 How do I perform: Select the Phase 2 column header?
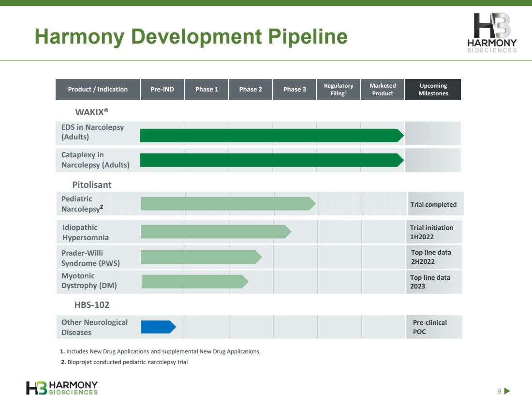coord(251,90)
